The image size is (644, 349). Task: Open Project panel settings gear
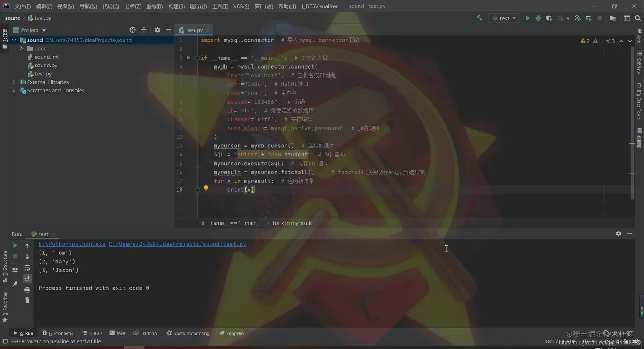click(x=158, y=30)
